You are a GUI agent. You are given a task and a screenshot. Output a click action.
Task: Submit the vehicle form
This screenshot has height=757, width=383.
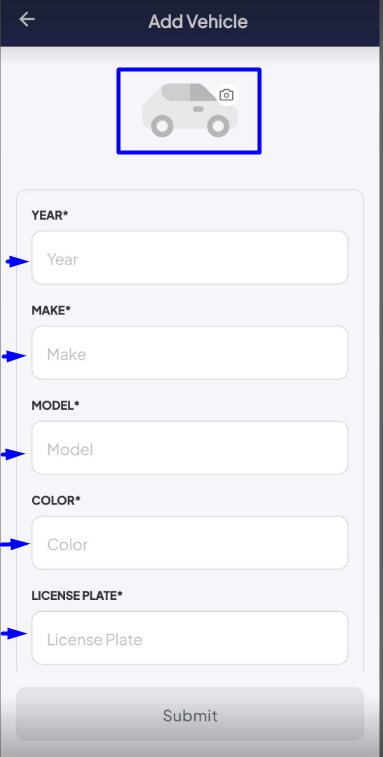[190, 714]
